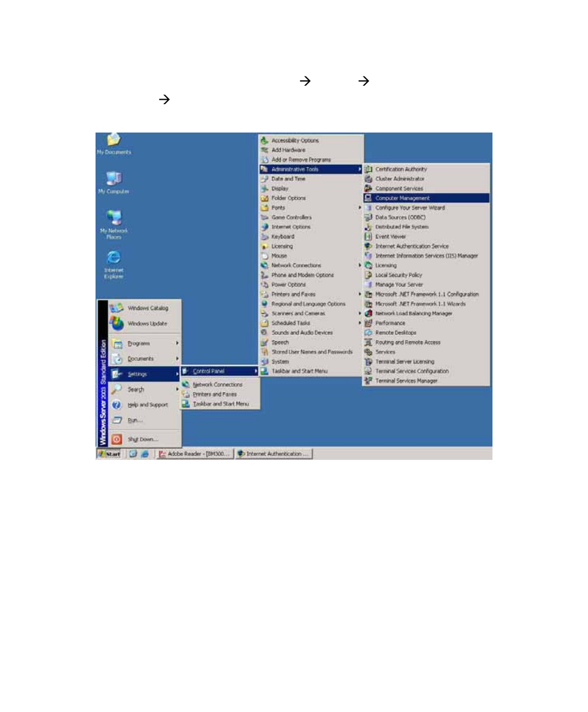Click the Folder Options icon
588x712 pixels.
264,198
